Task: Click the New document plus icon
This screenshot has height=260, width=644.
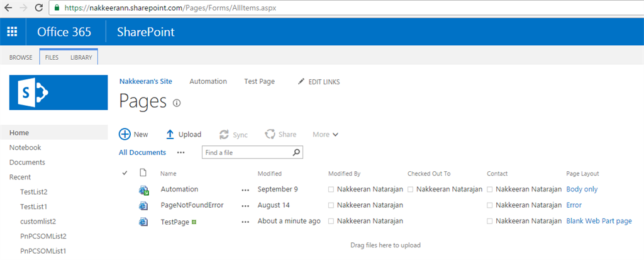Action: 125,134
